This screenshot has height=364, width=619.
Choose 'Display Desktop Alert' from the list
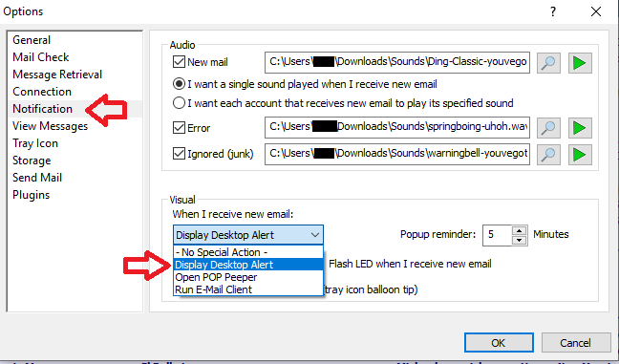coord(248,265)
